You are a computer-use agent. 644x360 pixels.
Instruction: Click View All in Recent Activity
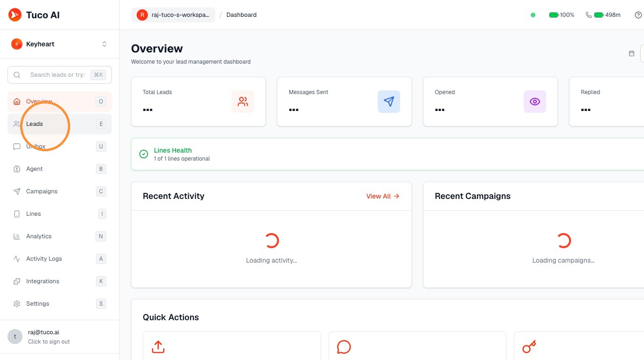383,196
